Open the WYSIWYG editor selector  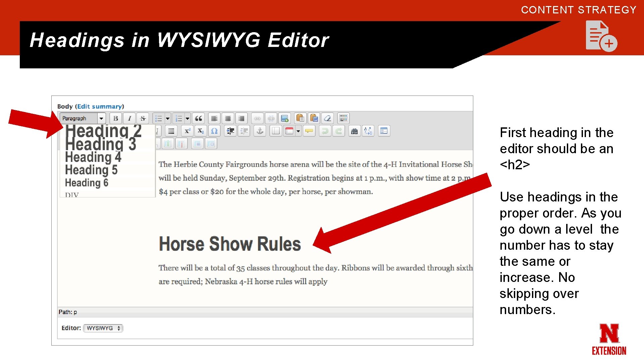pyautogui.click(x=103, y=328)
